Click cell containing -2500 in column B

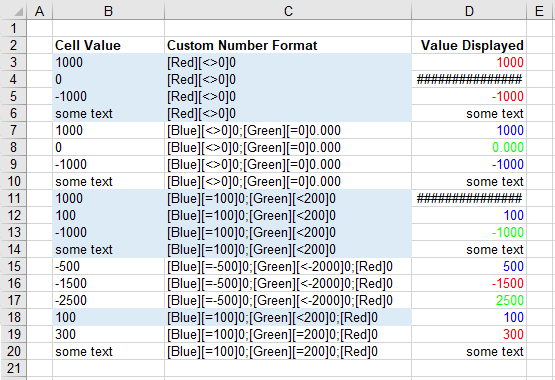coord(108,300)
